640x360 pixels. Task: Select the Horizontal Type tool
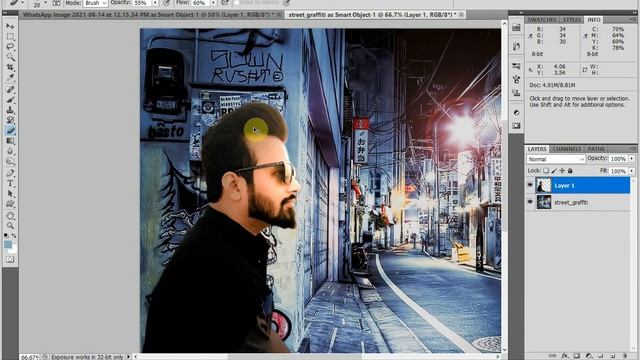tap(10, 184)
